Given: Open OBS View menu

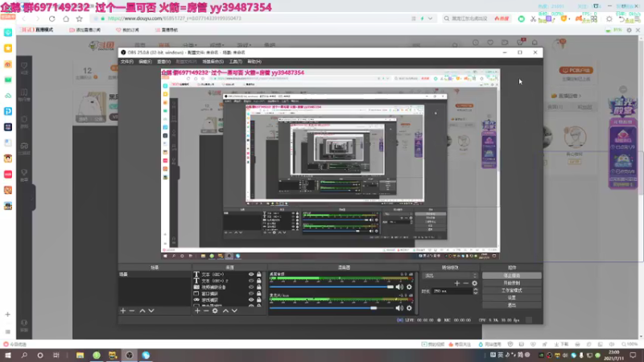Looking at the screenshot, I should (x=163, y=62).
